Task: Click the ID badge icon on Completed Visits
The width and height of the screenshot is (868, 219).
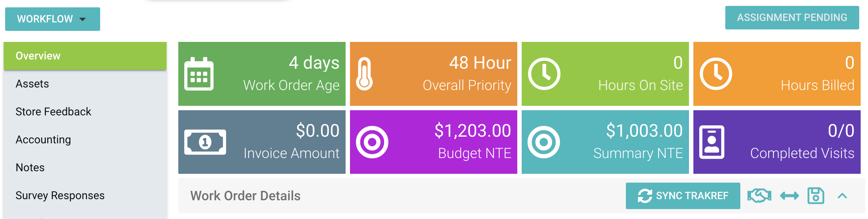Action: tap(712, 142)
